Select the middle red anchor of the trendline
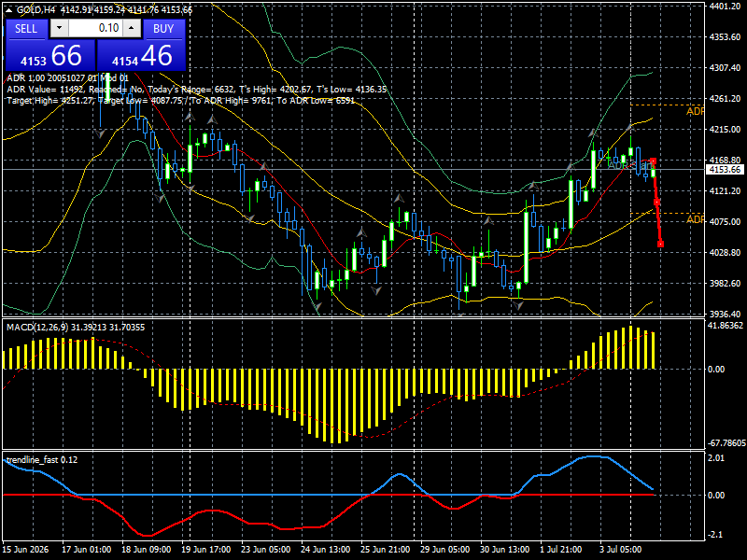 656,203
